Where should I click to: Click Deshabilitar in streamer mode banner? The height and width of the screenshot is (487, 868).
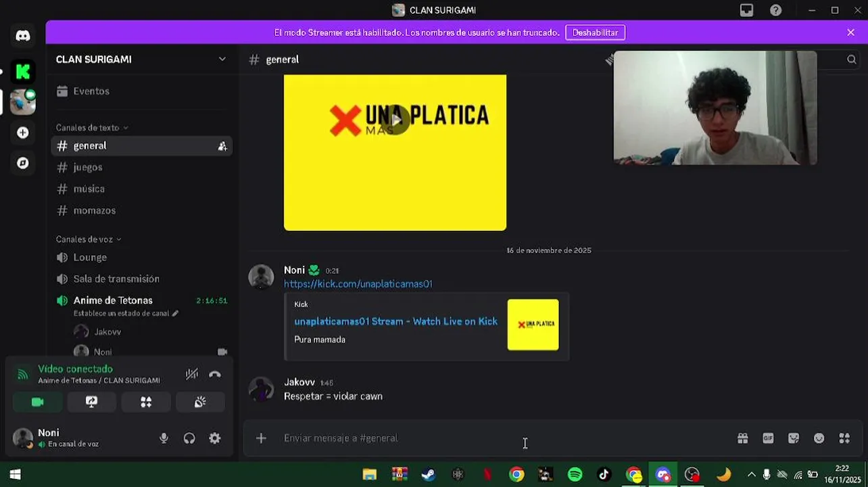click(x=595, y=32)
